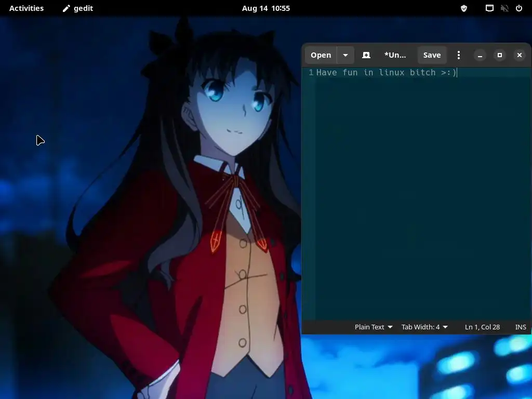Click the Open button in gedit
Image resolution: width=532 pixels, height=399 pixels.
321,55
